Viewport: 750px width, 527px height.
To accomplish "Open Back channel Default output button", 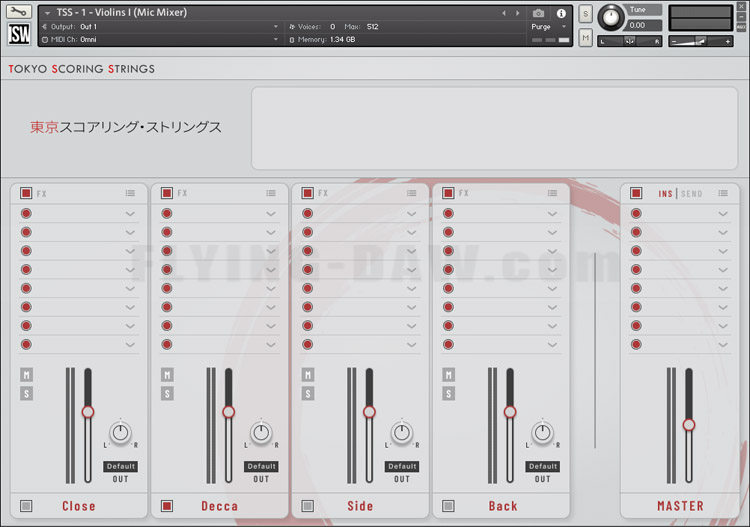I will tap(542, 466).
